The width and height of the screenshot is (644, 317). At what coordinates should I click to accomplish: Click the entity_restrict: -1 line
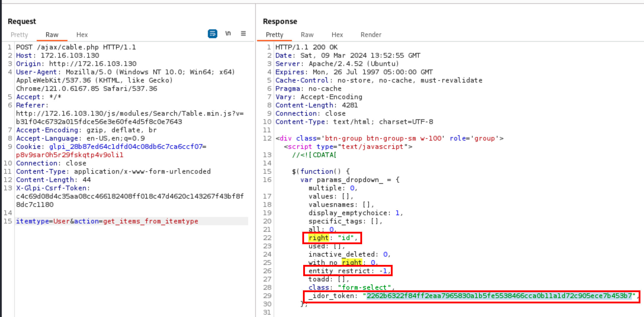[x=349, y=271]
